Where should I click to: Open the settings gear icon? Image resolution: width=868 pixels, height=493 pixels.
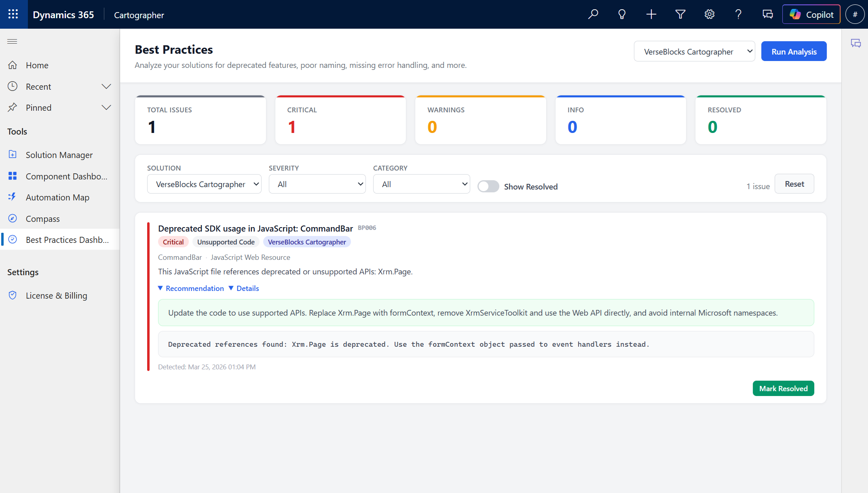click(710, 15)
